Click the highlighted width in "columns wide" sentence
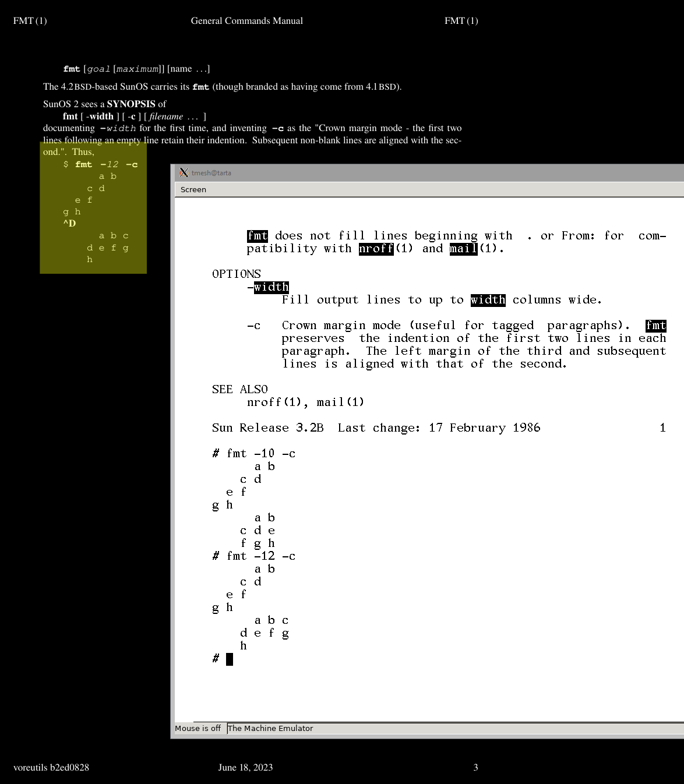 click(488, 300)
